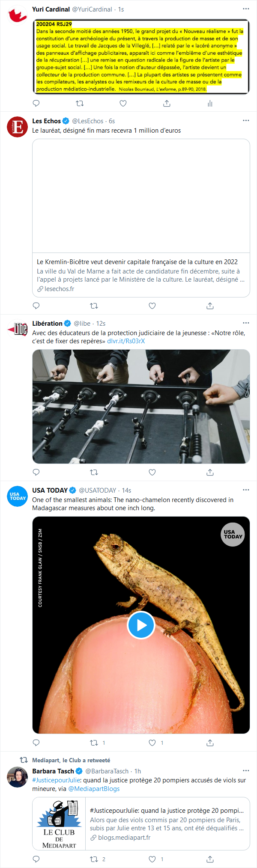The width and height of the screenshot is (257, 868).
Task: Retweet Yuri Cardinal's highlighted text tweet
Action: pyautogui.click(x=80, y=103)
